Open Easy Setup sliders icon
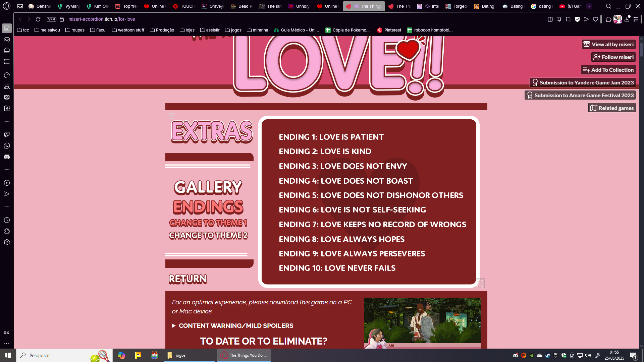The image size is (644, 362). click(x=636, y=19)
